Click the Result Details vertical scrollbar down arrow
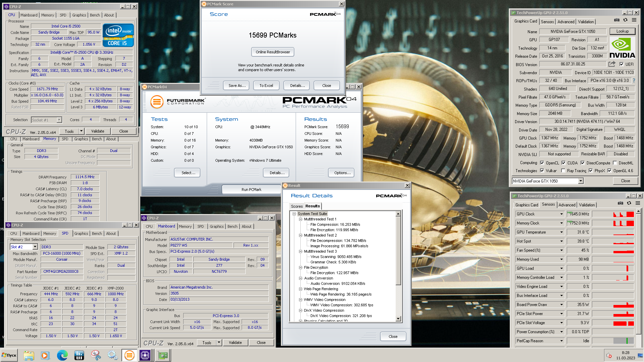644x362 pixels. tap(398, 319)
